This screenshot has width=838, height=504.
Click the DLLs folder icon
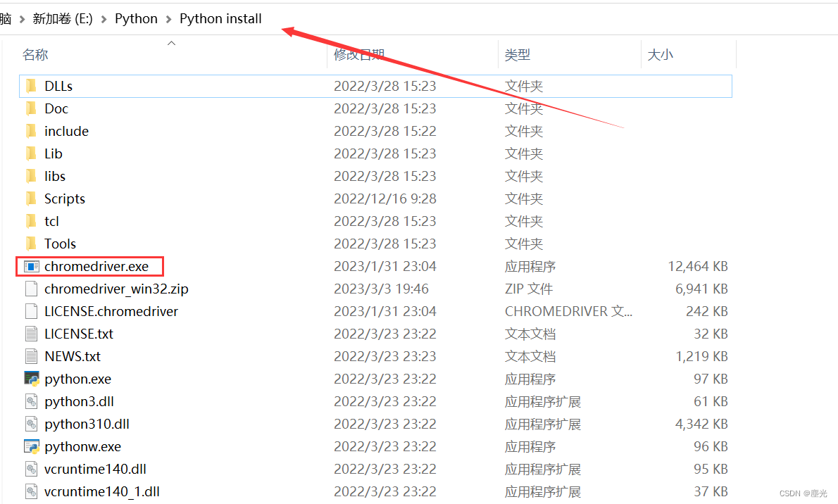coord(31,86)
